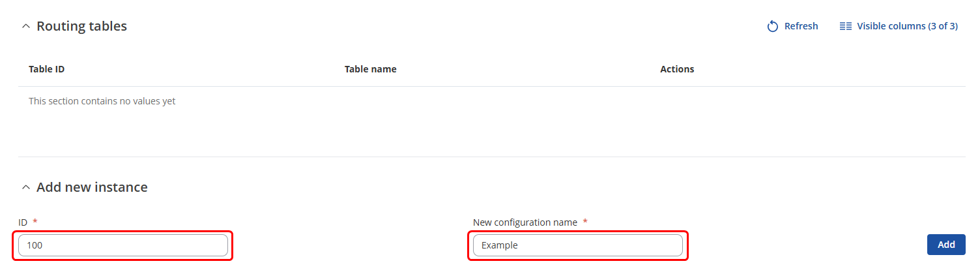Image resolution: width=980 pixels, height=272 pixels.
Task: Click the Visible columns list icon
Action: (846, 26)
